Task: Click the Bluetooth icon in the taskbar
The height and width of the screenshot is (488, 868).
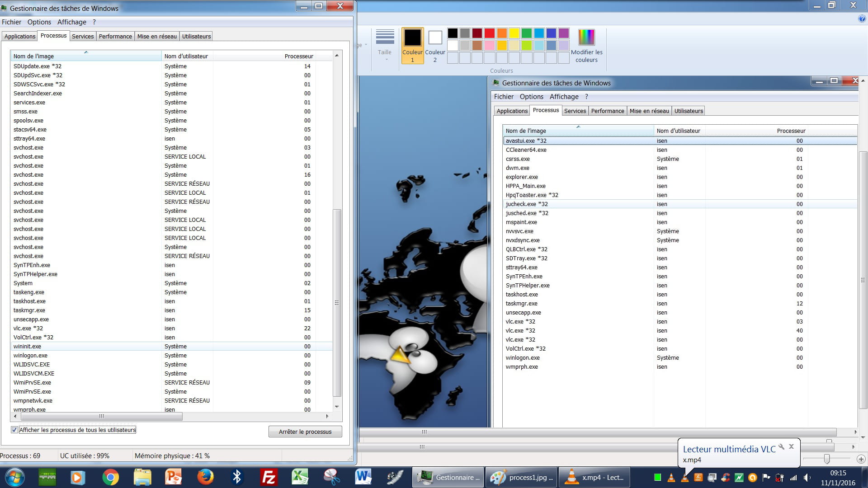Action: point(237,477)
